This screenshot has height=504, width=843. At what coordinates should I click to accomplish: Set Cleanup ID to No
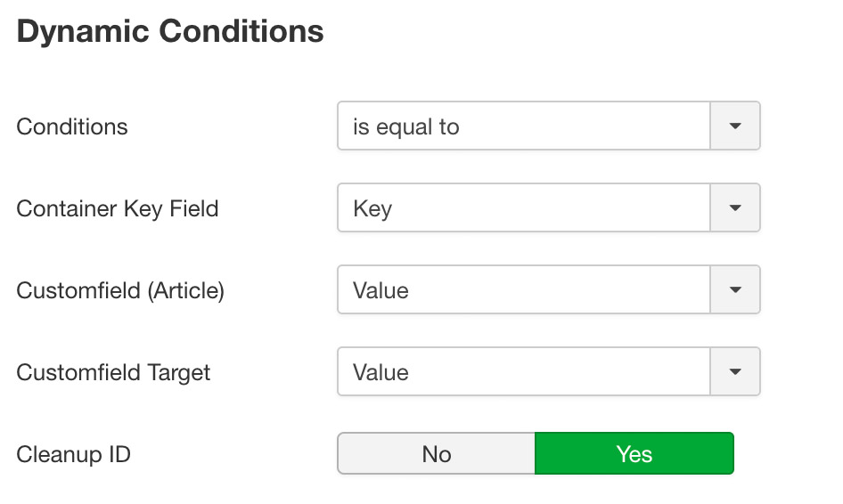pyautogui.click(x=436, y=453)
